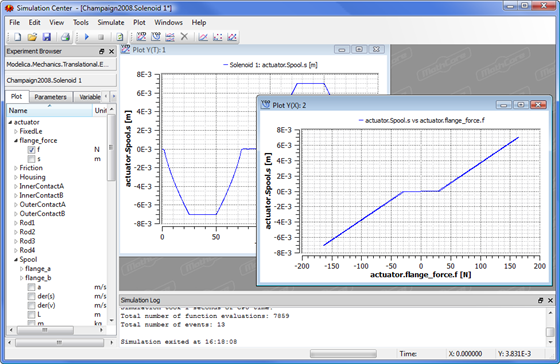Screen dimensions: 560x364
Task: Open the Plot menu
Action: [139, 23]
